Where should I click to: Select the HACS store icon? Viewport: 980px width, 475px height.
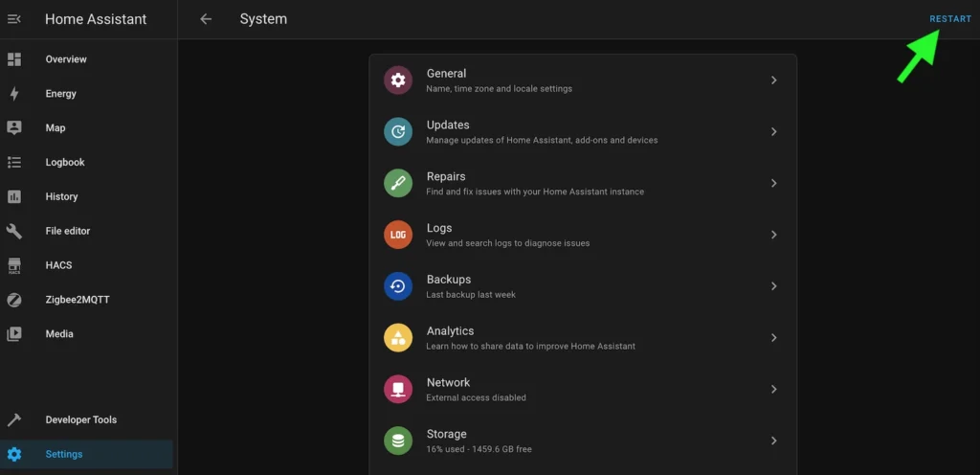[x=14, y=265]
